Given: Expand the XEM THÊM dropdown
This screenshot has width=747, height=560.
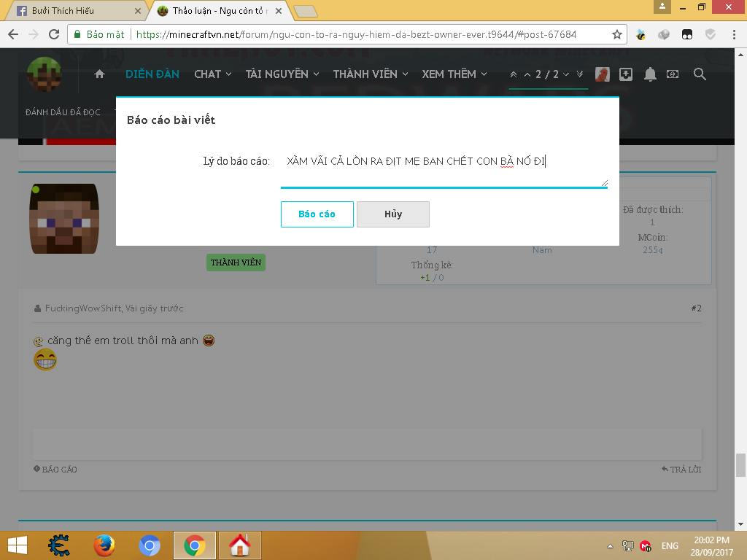Looking at the screenshot, I should (454, 74).
